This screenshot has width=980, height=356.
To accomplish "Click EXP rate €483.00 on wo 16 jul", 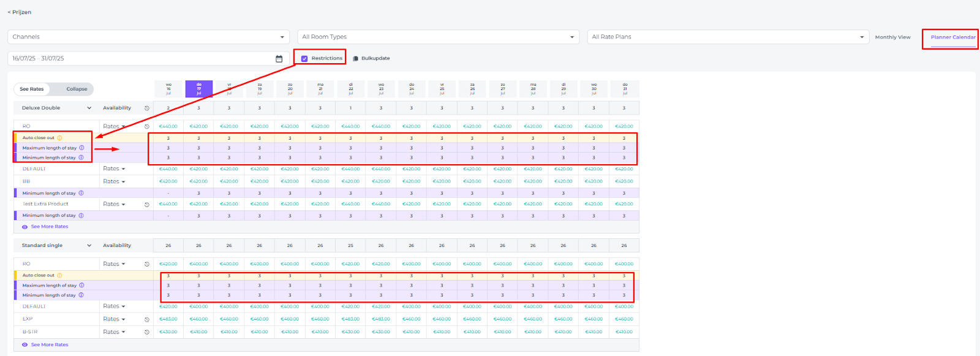I will 168,319.
